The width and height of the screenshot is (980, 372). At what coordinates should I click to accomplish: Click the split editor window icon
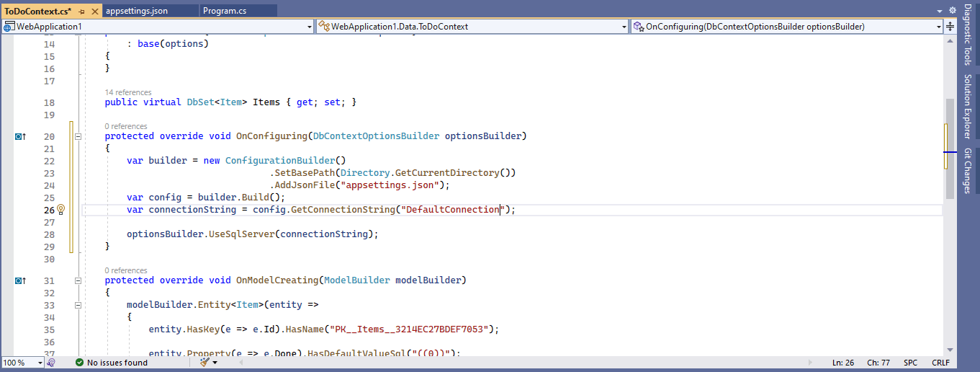tap(951, 27)
